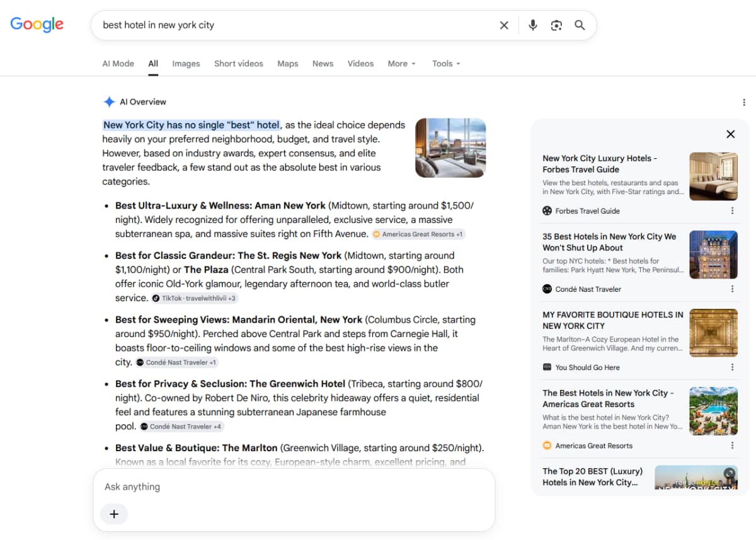
Task: Start voice search with the microphone icon
Action: [533, 25]
